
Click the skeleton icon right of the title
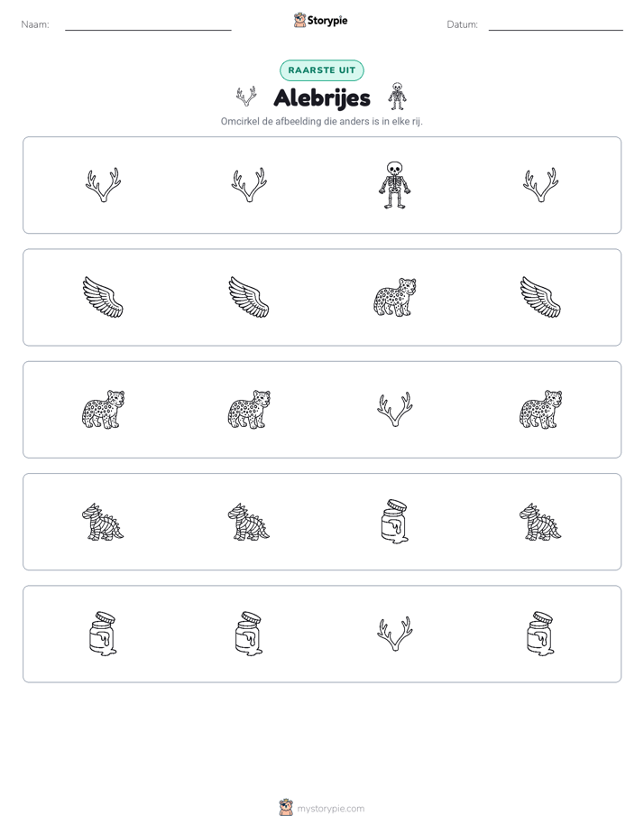pyautogui.click(x=397, y=97)
